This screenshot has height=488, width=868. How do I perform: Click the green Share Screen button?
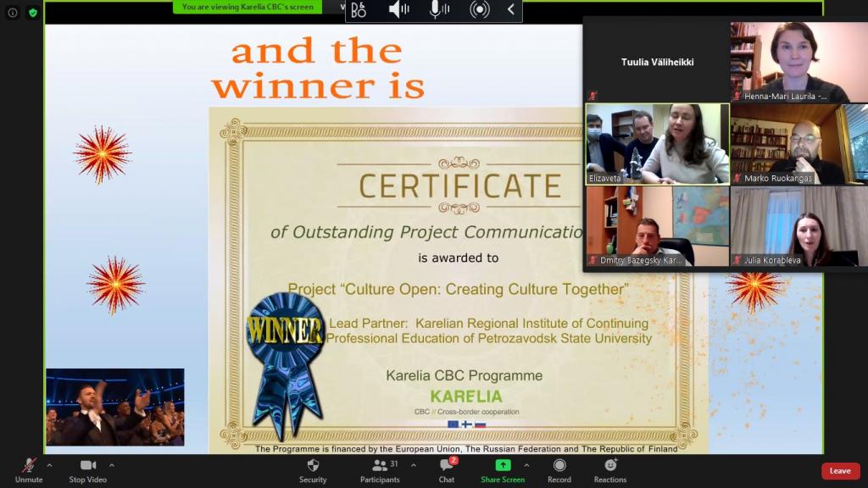point(503,471)
